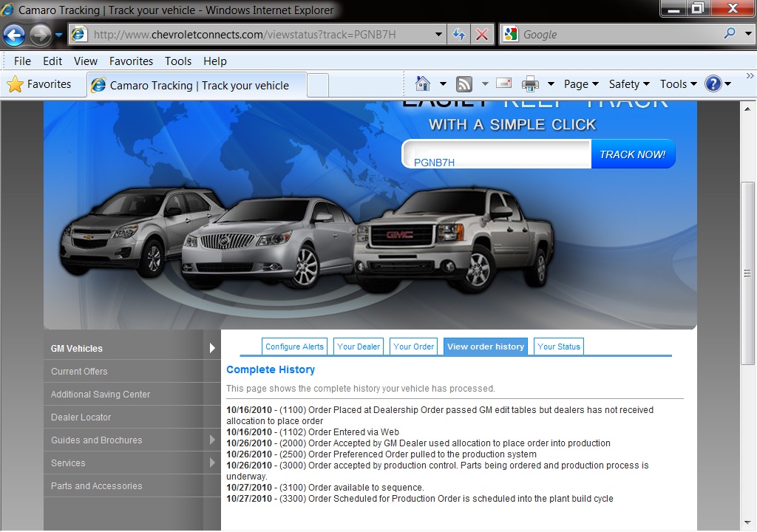Viewport: 757px width, 532px height.
Task: Click the tracking code field showing PGNB7H
Action: click(496, 154)
